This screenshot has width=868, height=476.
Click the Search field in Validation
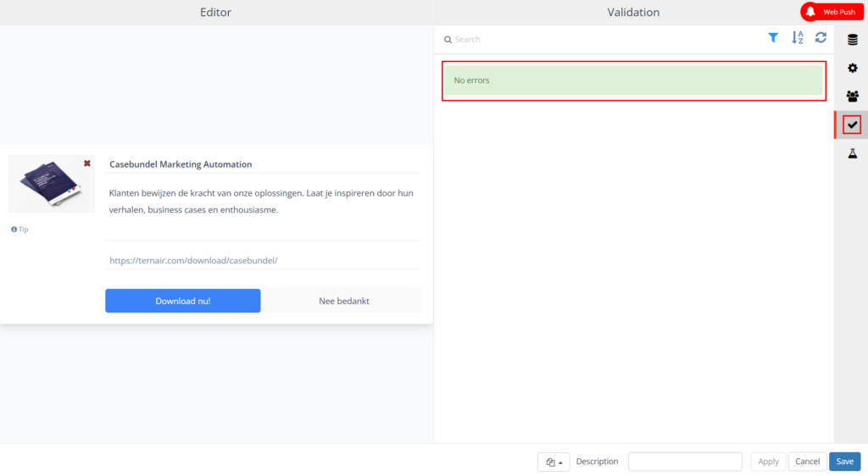coord(593,39)
